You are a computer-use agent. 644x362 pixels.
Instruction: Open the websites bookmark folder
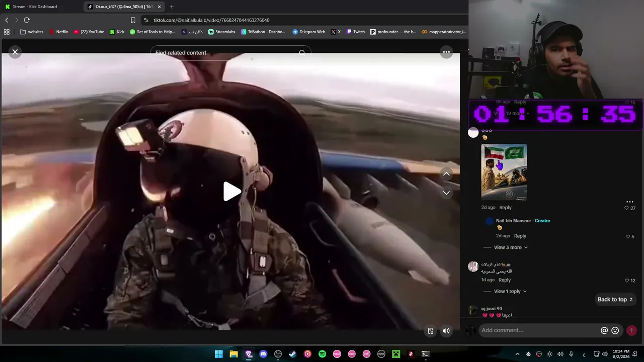coord(32,32)
